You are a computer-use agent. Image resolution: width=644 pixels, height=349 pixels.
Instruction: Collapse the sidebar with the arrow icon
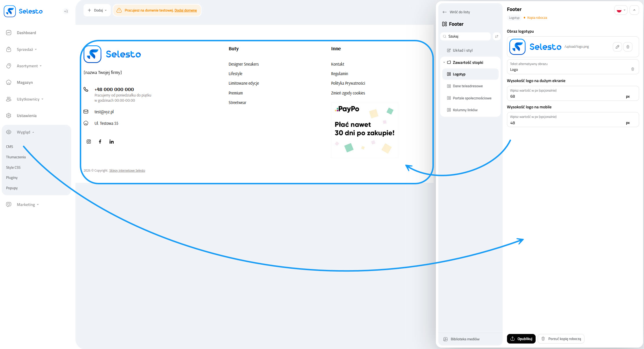pyautogui.click(x=66, y=11)
